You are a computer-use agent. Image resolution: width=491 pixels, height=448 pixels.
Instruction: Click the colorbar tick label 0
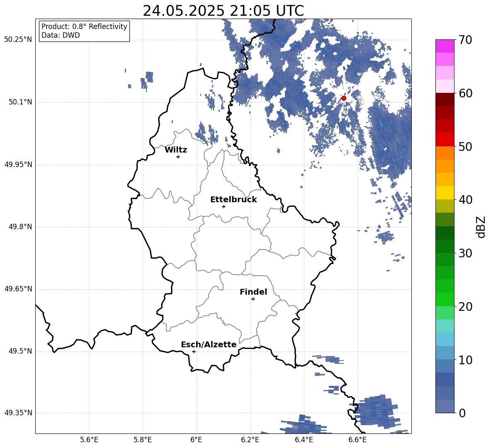[x=462, y=413]
